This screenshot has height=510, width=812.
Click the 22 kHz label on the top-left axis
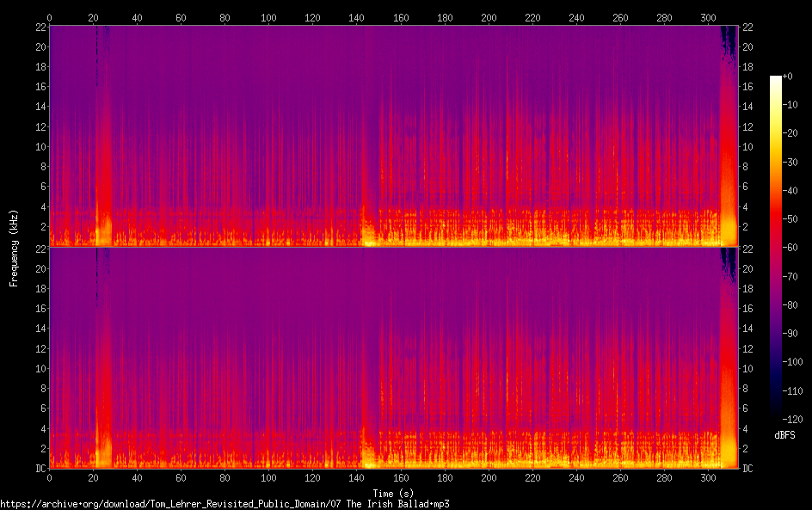point(41,27)
